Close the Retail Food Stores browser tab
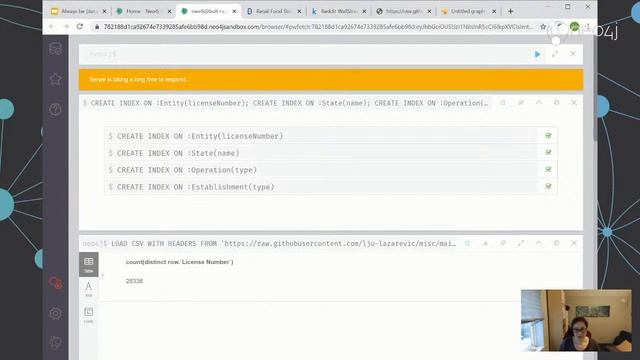Image resolution: width=640 pixels, height=360 pixels. (x=299, y=11)
